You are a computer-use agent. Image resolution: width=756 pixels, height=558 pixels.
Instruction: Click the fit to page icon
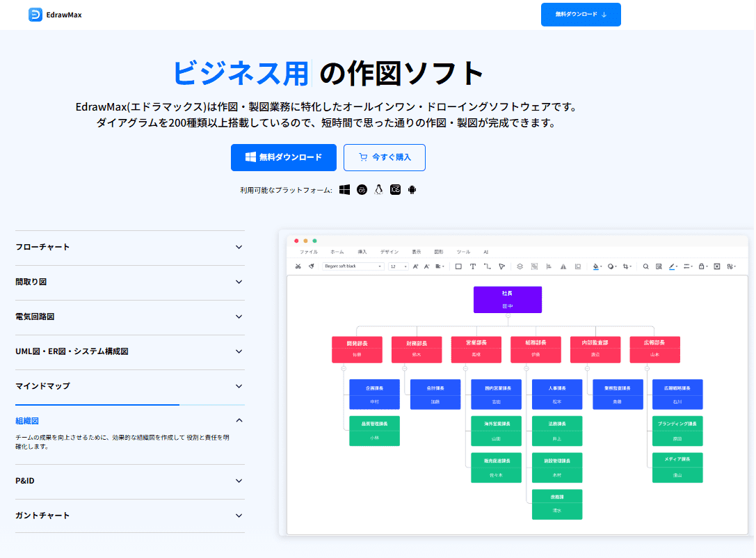tap(717, 266)
